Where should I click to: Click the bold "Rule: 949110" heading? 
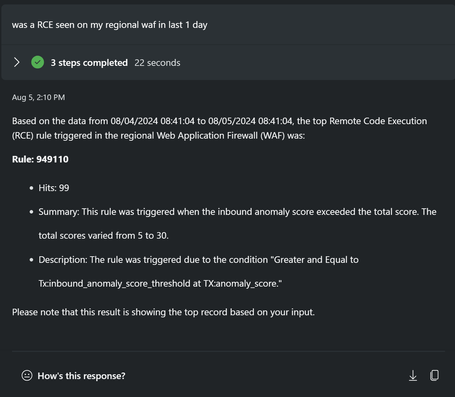click(40, 159)
